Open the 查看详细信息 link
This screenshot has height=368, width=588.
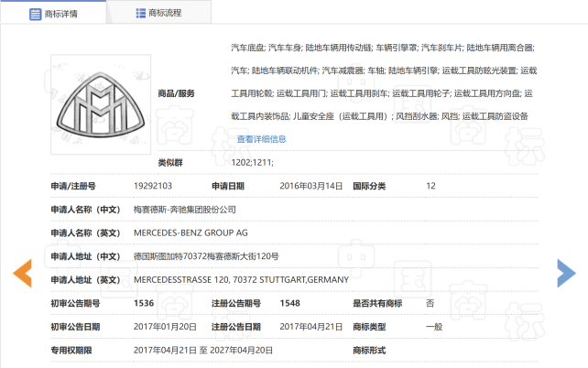(261, 139)
